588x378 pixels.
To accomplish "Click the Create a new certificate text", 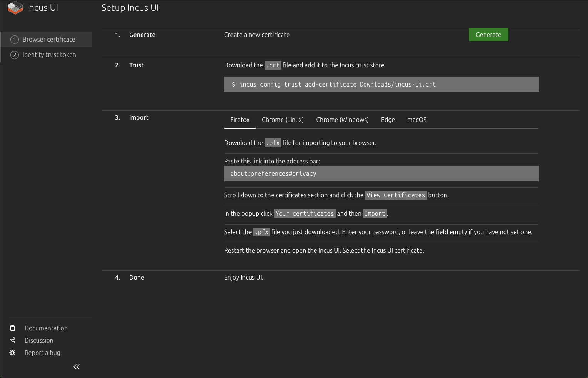I will (257, 35).
